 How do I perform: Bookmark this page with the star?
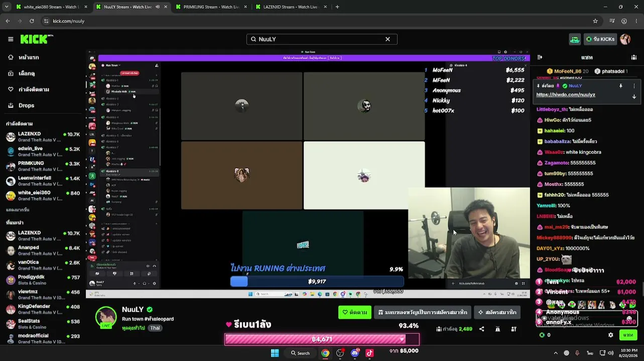(x=595, y=21)
